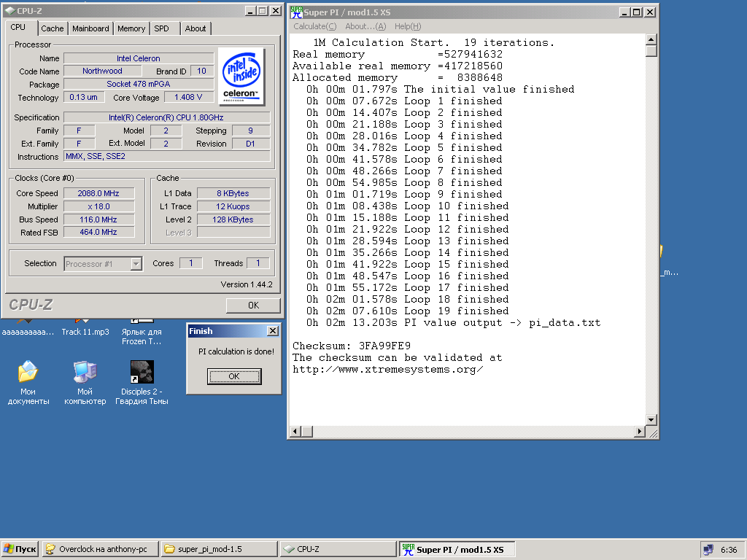Click the Instructions value MMX, SSE, SSE2
747x560 pixels.
[x=167, y=156]
